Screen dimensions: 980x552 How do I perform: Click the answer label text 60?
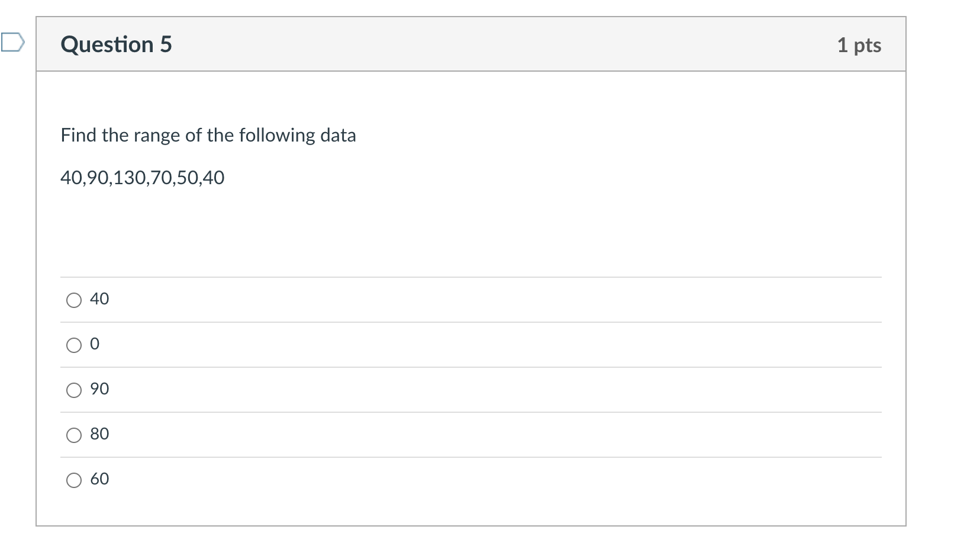[x=99, y=479]
